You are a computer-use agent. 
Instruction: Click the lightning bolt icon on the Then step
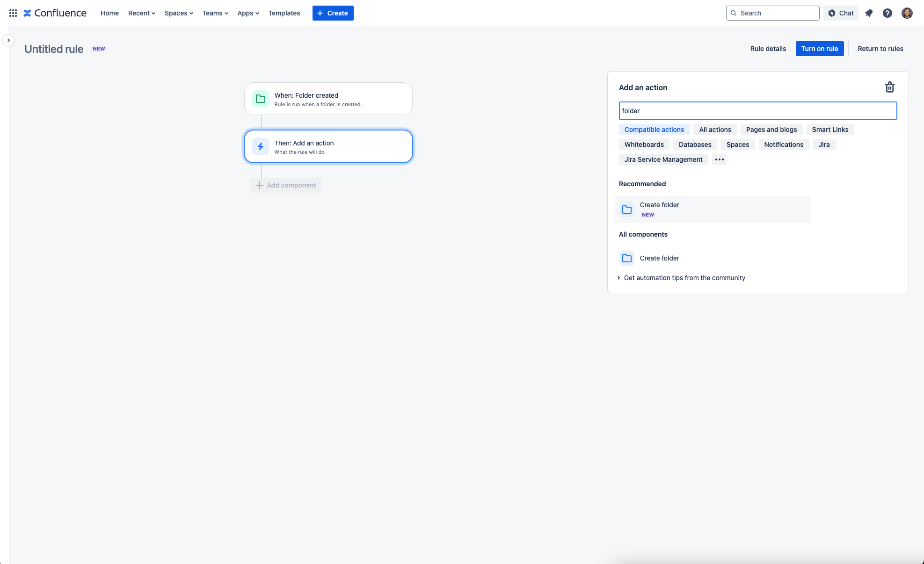click(x=261, y=146)
